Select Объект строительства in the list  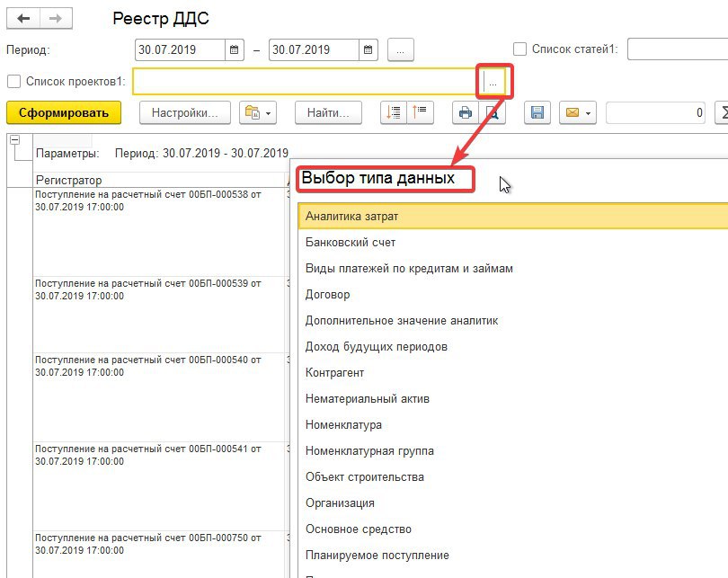pos(512,476)
